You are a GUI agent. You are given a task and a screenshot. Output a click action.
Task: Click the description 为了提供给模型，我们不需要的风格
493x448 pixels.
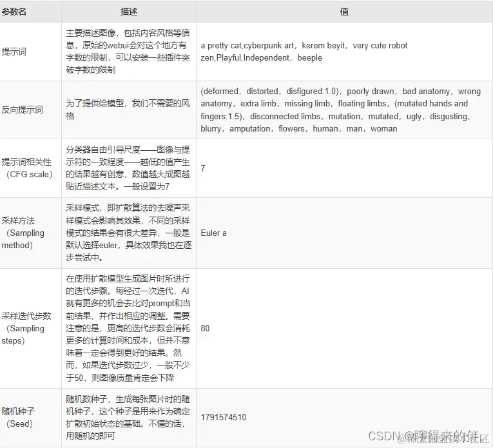tap(128, 110)
